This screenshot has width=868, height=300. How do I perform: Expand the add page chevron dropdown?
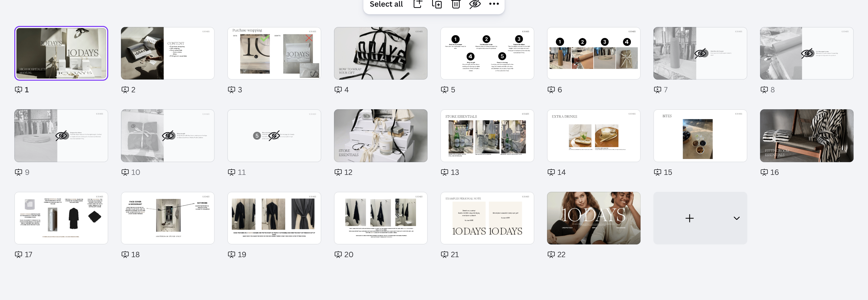(x=736, y=218)
